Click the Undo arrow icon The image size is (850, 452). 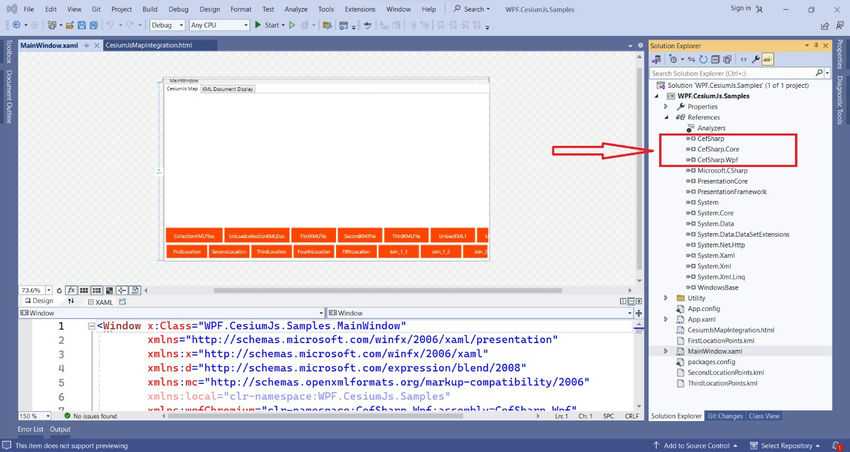point(110,25)
